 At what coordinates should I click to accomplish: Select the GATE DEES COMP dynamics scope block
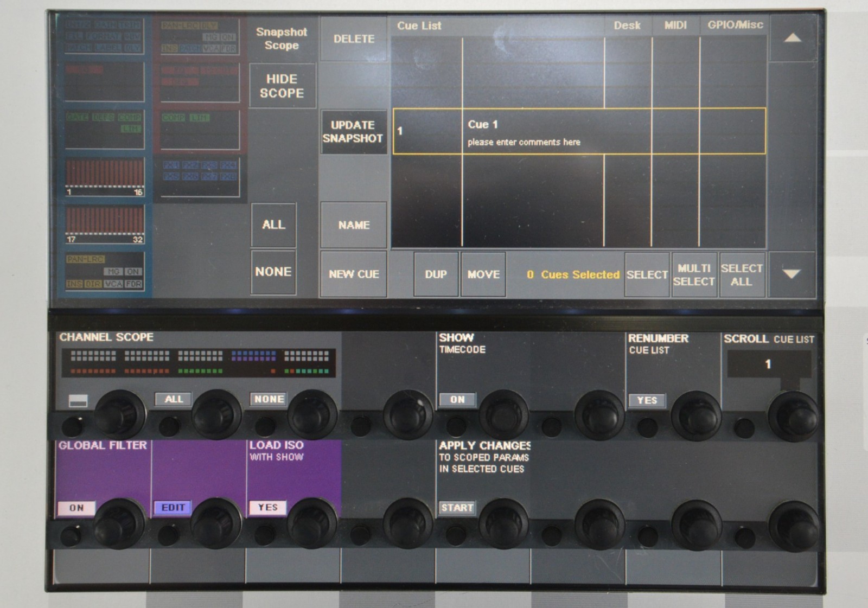point(105,129)
